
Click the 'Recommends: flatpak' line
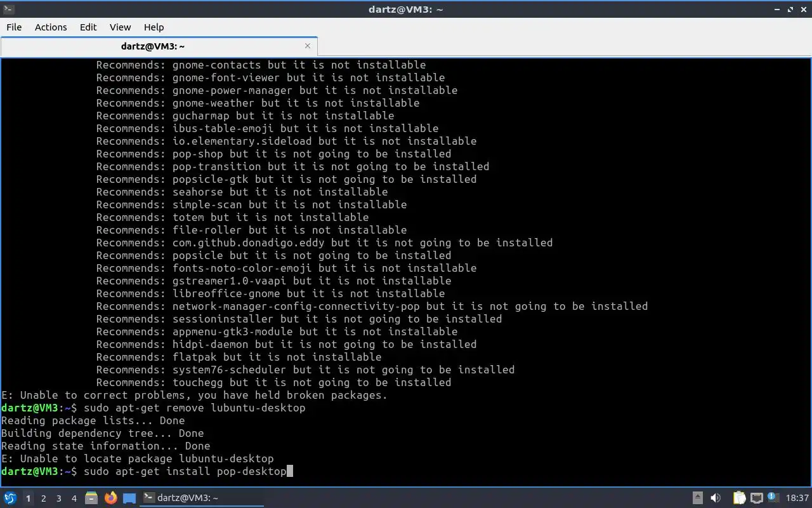(x=239, y=357)
